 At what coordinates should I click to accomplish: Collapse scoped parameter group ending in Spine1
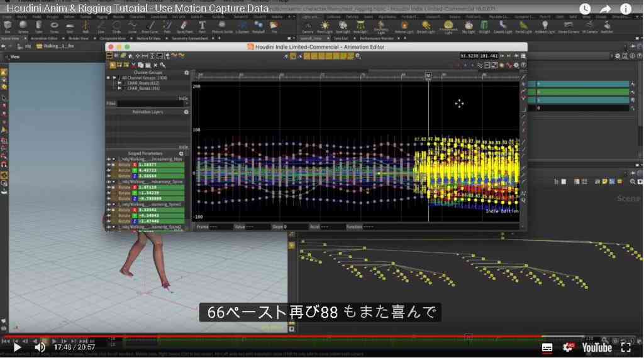[114, 204]
